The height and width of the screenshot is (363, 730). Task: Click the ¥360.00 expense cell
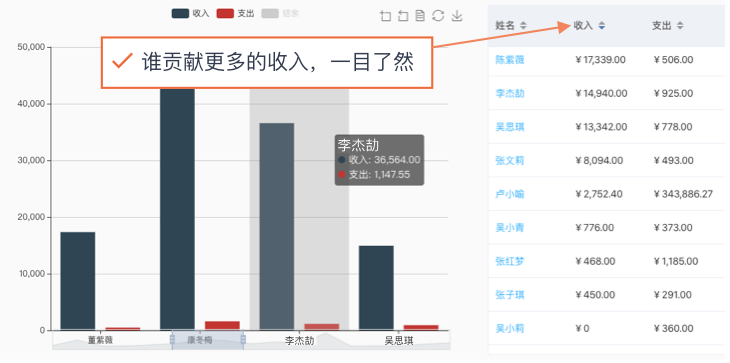coord(673,329)
